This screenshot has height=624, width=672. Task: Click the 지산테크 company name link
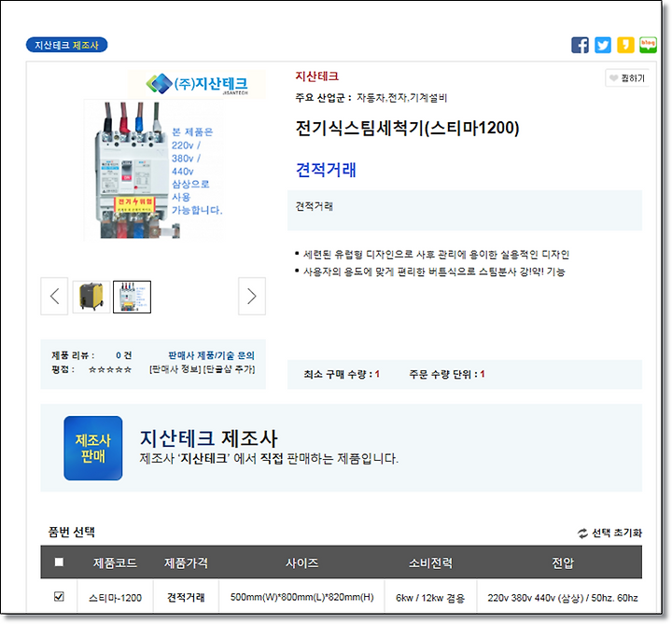pos(316,76)
